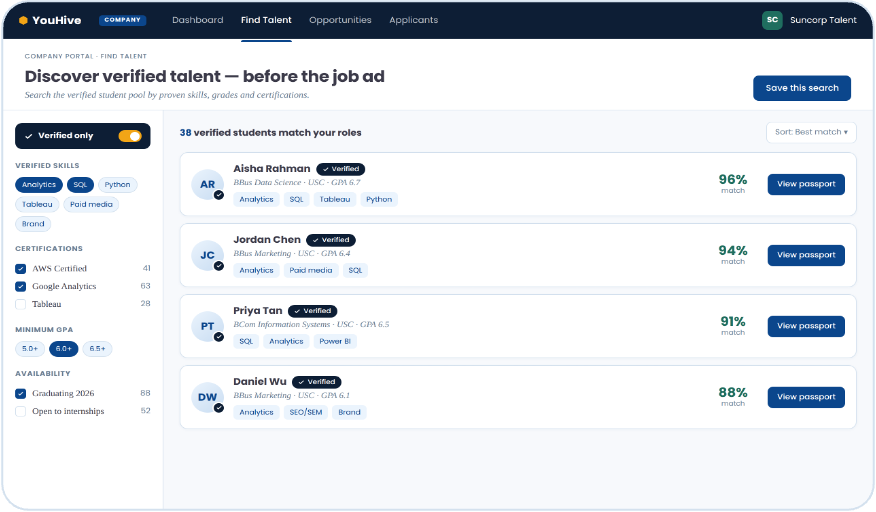View passport for Aisha Rahman
This screenshot has height=512, width=876.
(x=806, y=184)
